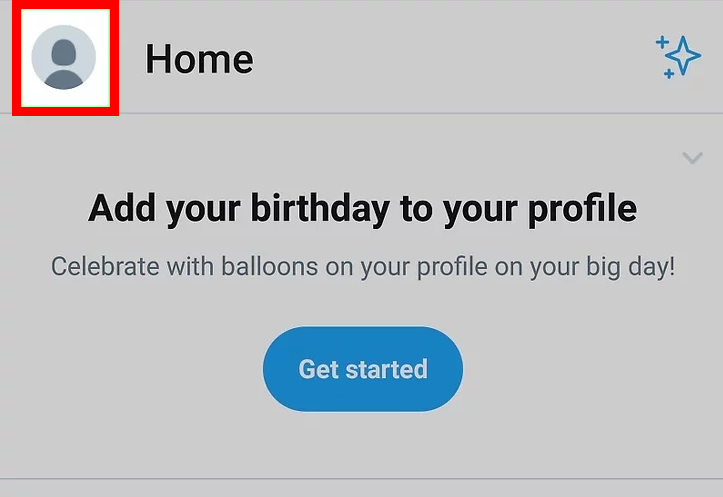Image resolution: width=723 pixels, height=497 pixels.
Task: Start adding birthday with Get started
Action: pos(363,369)
